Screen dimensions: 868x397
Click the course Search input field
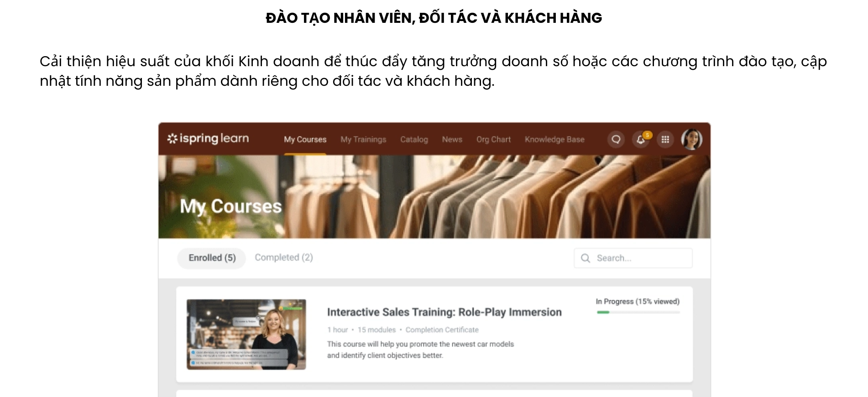[633, 258]
